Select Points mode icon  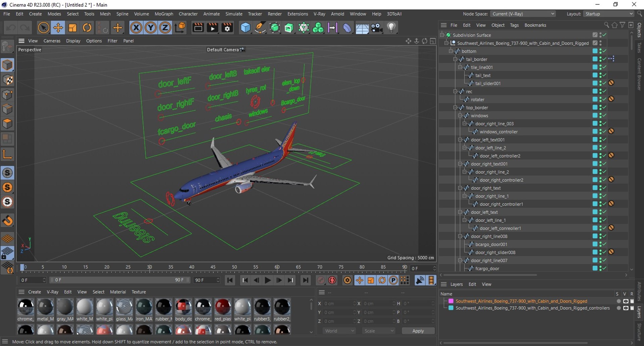(x=7, y=95)
